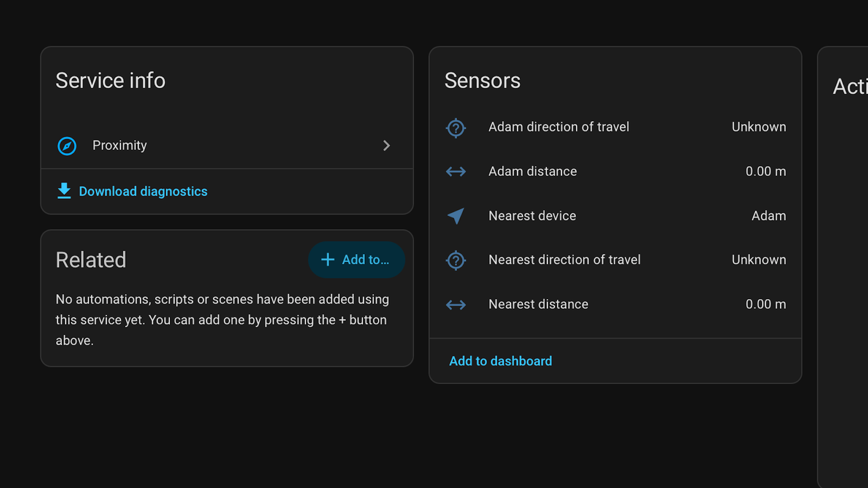
Task: Click the Nearest direction of travel icon
Action: [456, 260]
